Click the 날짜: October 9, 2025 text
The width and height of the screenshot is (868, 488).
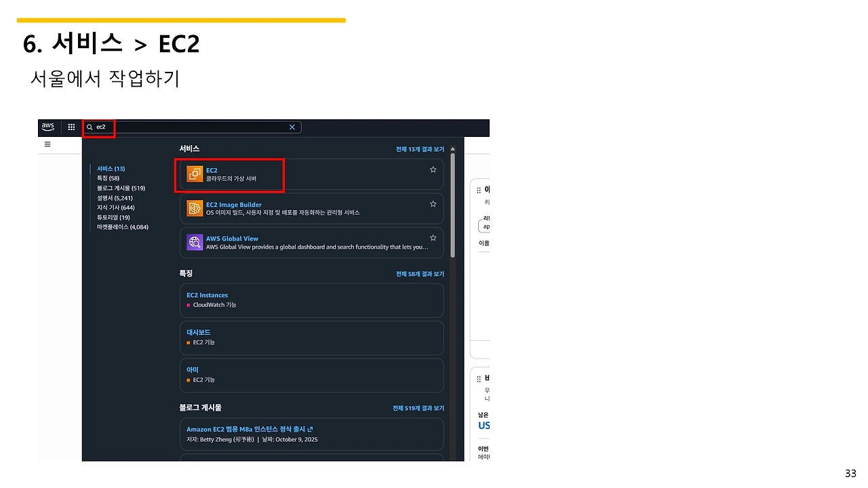(289, 439)
